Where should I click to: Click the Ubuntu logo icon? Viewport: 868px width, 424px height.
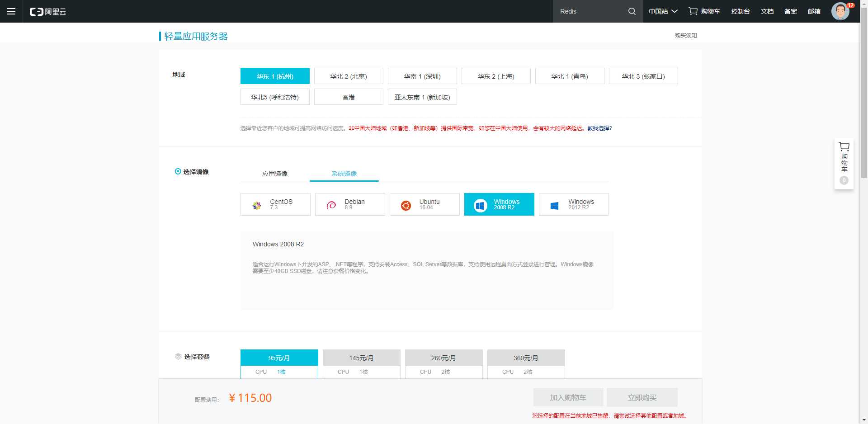coord(406,206)
